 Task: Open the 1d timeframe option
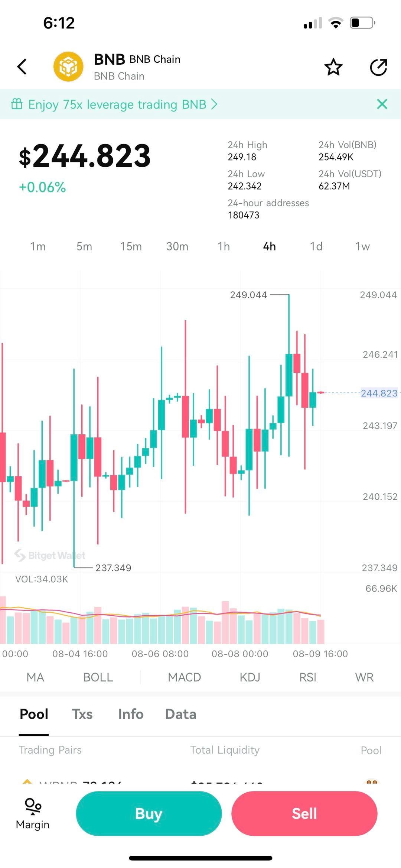pos(316,246)
